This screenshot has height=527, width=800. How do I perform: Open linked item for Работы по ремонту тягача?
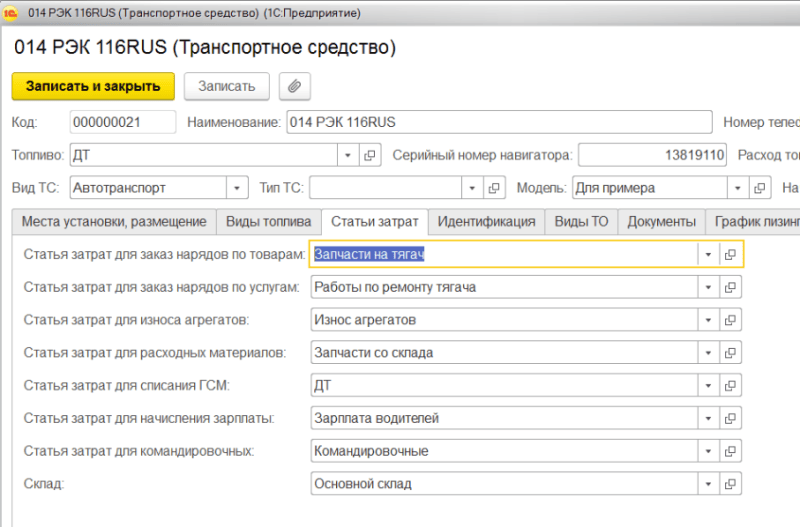[x=731, y=288]
